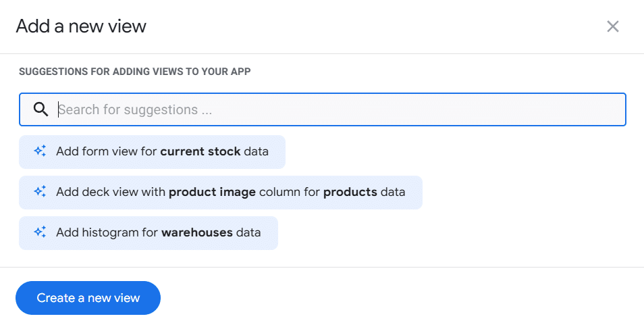This screenshot has height=327, width=644.
Task: Add histogram for warehouses data
Action: coord(158,232)
